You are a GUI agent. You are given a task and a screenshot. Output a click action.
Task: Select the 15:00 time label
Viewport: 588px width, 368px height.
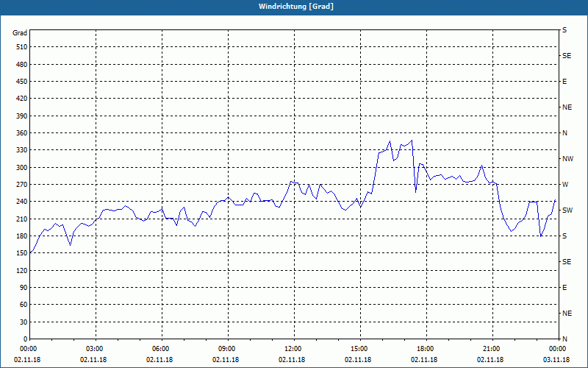(x=360, y=349)
